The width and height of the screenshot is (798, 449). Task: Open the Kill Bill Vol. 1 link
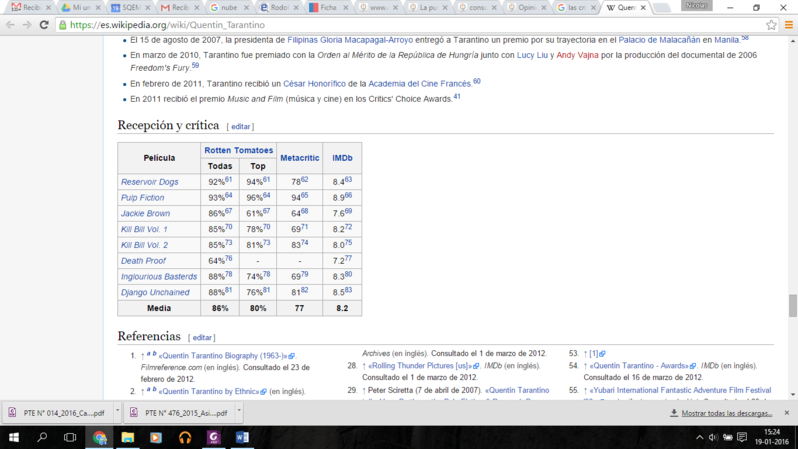tap(144, 229)
